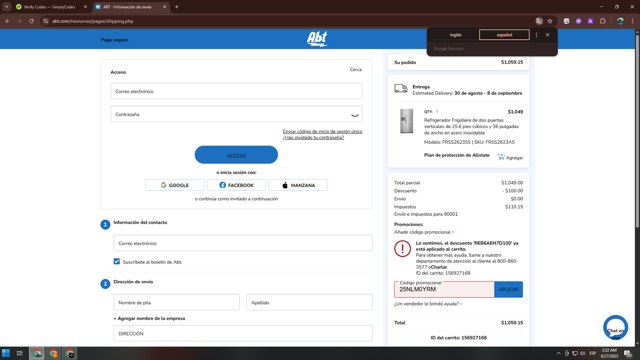Click Agregar protection plan link
Image resolution: width=640 pixels, height=360 pixels.
click(x=514, y=158)
